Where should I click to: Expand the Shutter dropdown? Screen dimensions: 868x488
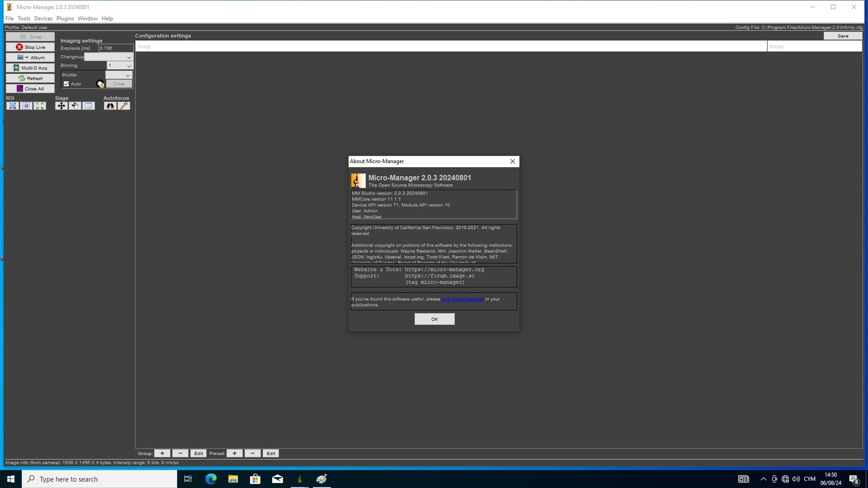[119, 75]
